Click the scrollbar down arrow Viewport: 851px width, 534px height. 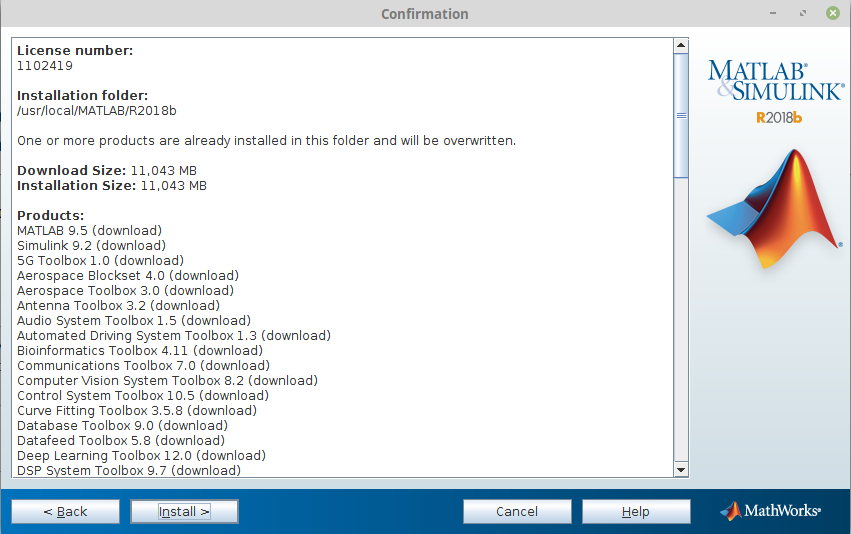681,469
